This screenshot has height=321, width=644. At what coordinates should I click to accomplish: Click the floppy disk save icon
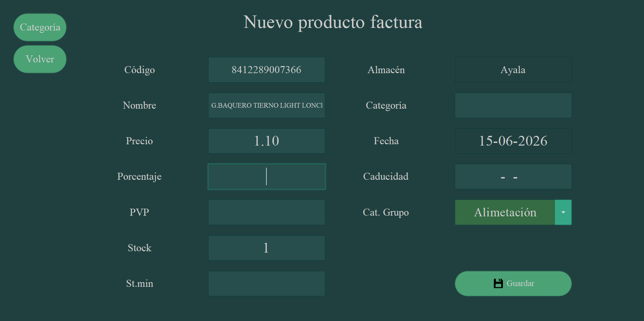tap(498, 283)
